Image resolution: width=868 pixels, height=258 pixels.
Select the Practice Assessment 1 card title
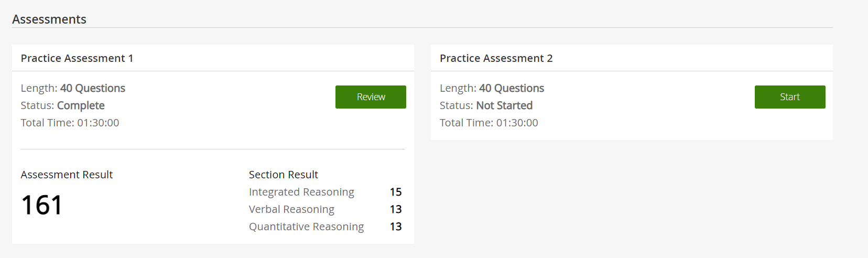(x=77, y=58)
